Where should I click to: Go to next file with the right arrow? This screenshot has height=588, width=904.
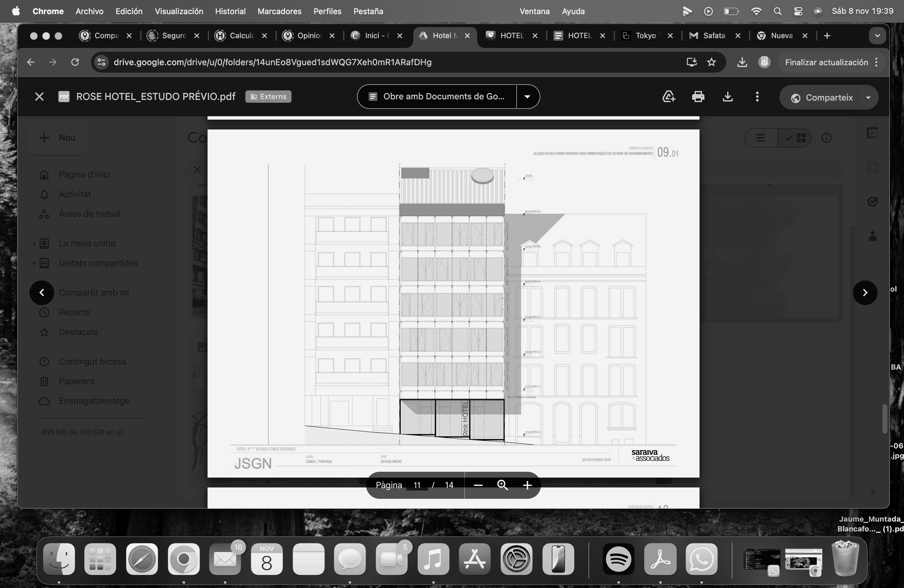[x=865, y=292]
